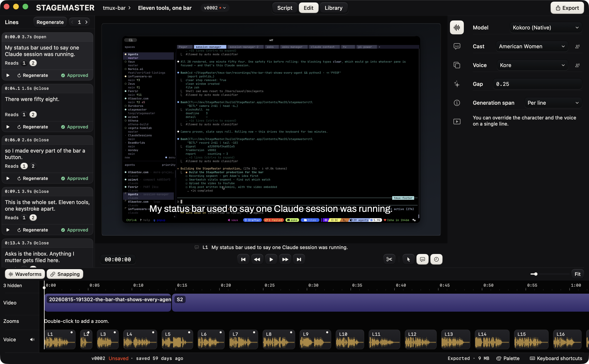This screenshot has width=589, height=364.
Task: Skip to end of the timeline
Action: (x=299, y=259)
